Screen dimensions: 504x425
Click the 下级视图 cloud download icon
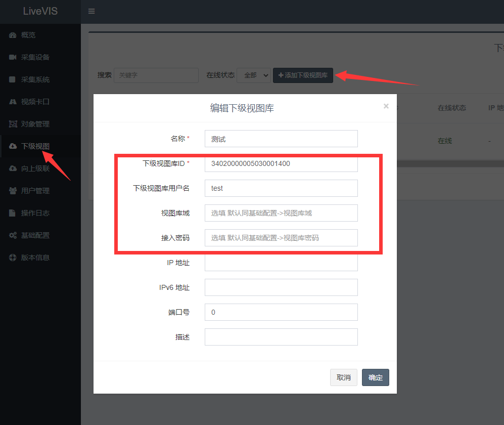tap(13, 146)
